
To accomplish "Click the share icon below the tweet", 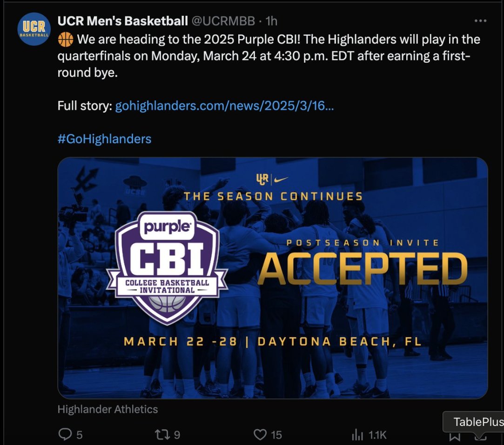I will [480, 438].
